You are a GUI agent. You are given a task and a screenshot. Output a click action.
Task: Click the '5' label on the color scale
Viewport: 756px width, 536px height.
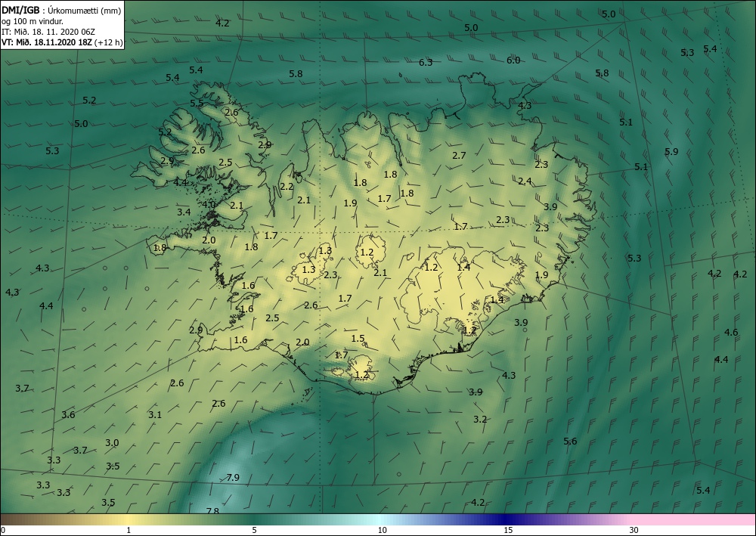coord(254,530)
